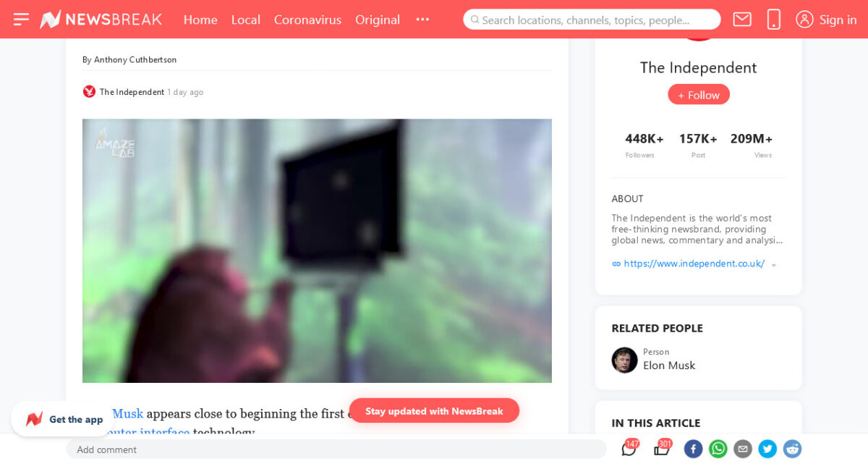The image size is (868, 464).
Task: Click the NewsBreak logo
Action: 101,20
